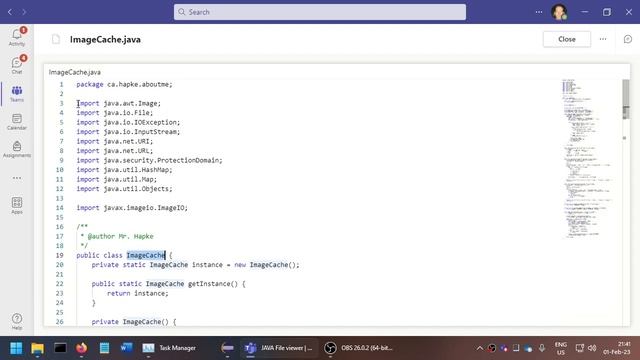Open the Activity feed in Teams sidebar
The image size is (640, 360).
tap(17, 37)
